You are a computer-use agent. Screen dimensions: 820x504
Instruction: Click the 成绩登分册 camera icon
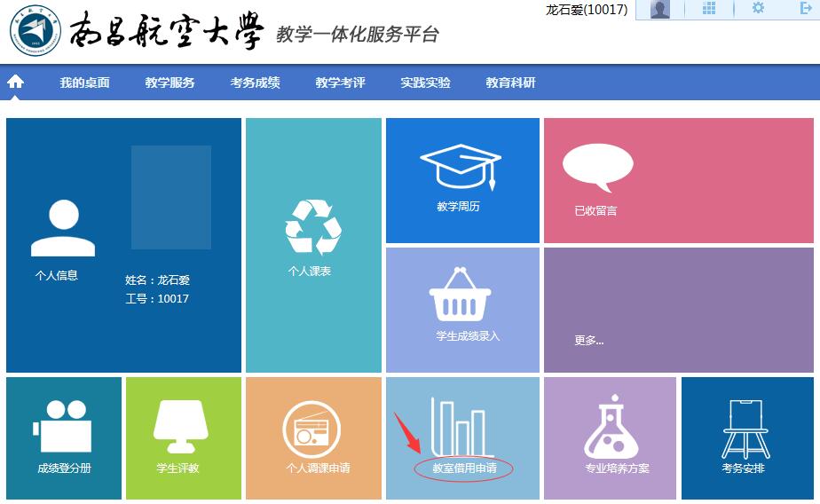(x=64, y=426)
